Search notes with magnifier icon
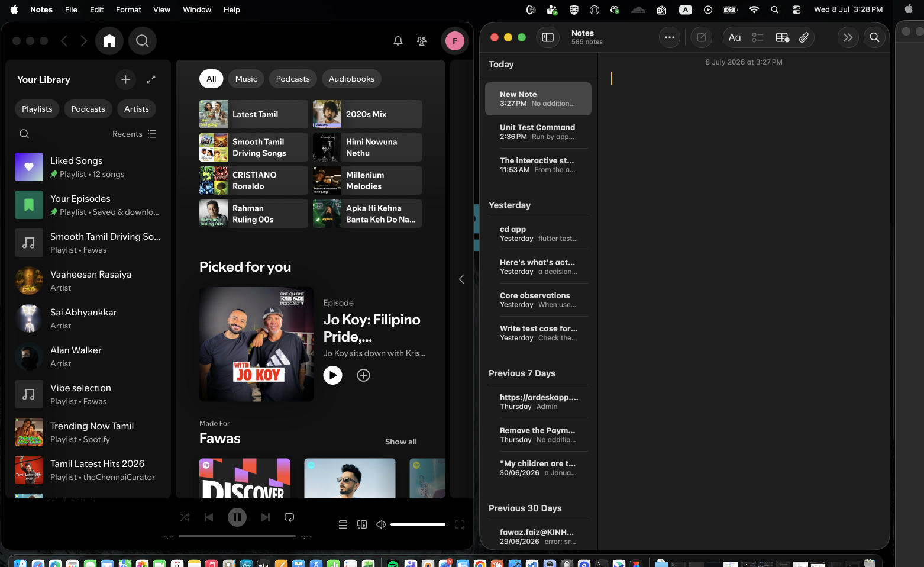924x567 pixels. point(874,37)
